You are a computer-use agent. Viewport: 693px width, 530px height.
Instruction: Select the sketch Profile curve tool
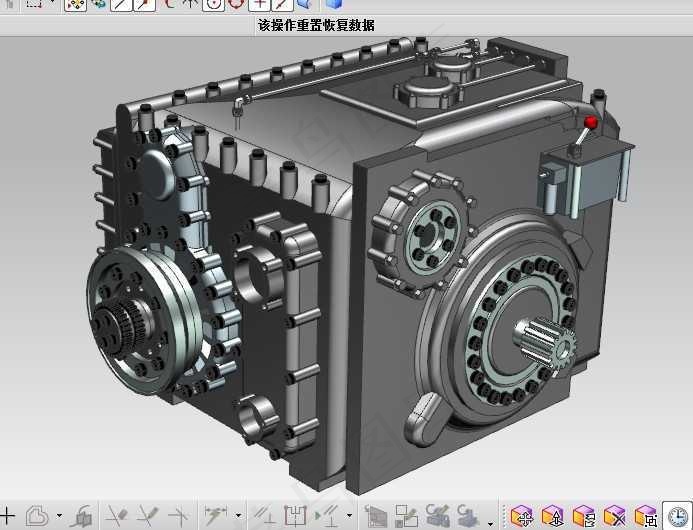tap(37, 515)
